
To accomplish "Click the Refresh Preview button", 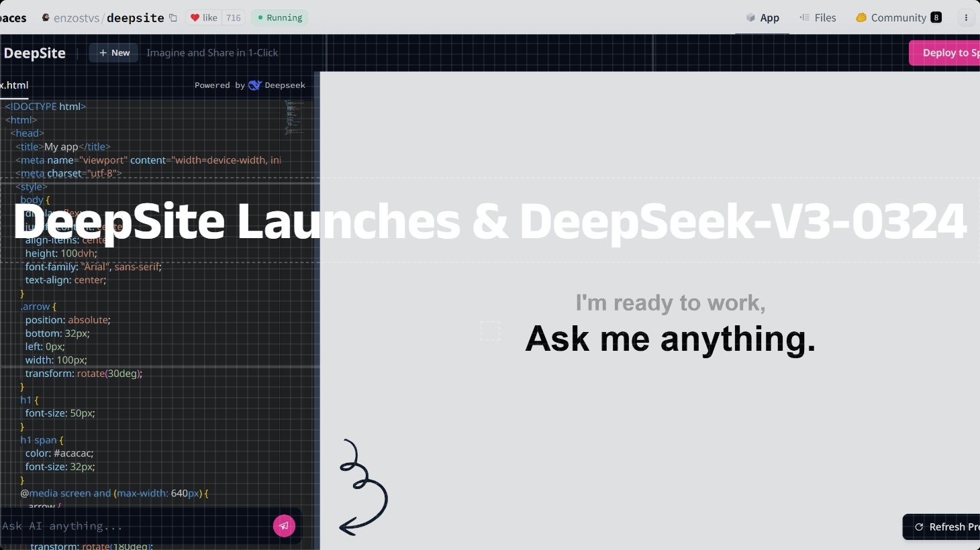I will (x=941, y=527).
